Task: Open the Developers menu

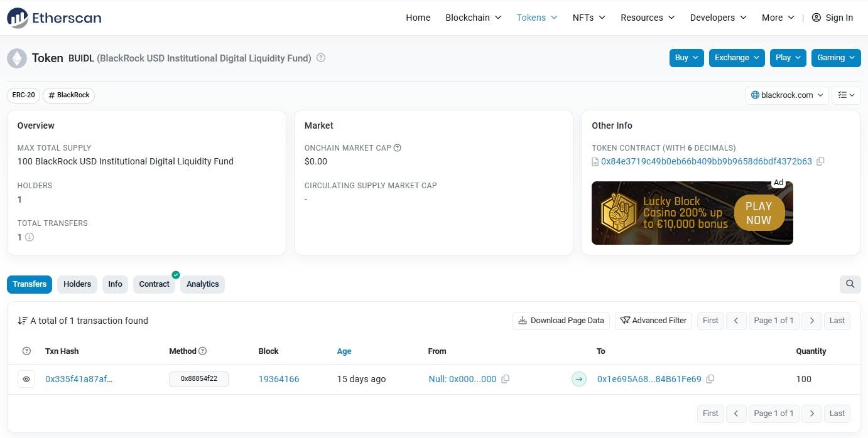Action: (719, 18)
